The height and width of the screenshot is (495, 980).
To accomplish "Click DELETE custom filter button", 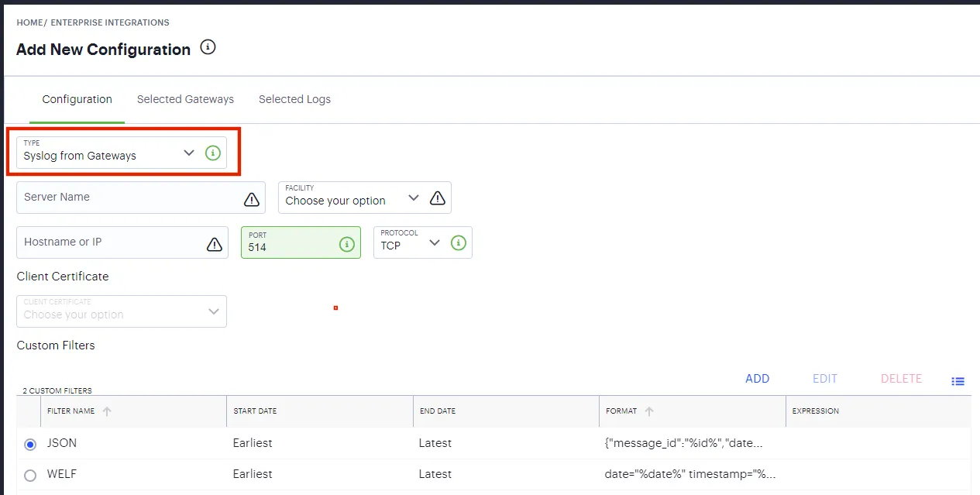I will point(901,379).
